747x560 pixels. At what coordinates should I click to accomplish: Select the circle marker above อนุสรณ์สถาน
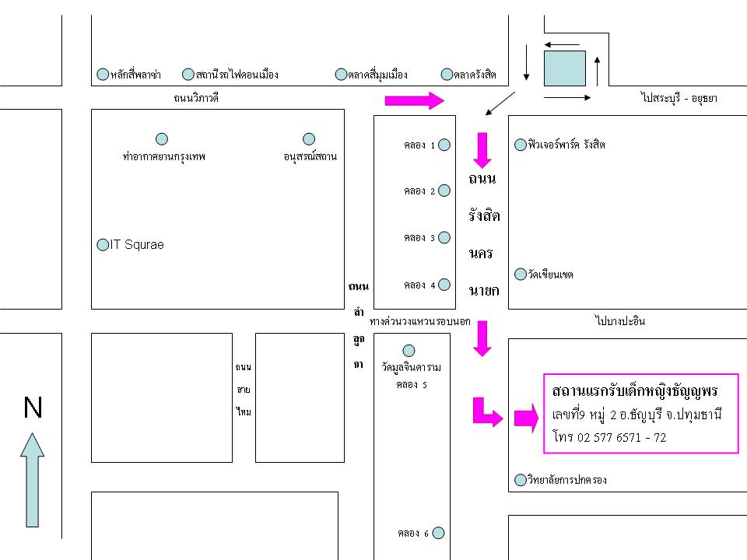(309, 139)
